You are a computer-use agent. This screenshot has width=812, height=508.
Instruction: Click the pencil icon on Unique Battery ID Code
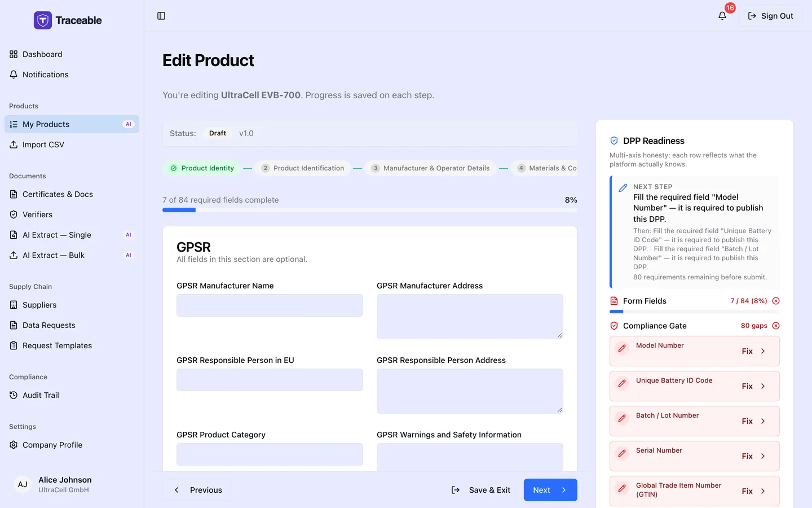coord(622,383)
